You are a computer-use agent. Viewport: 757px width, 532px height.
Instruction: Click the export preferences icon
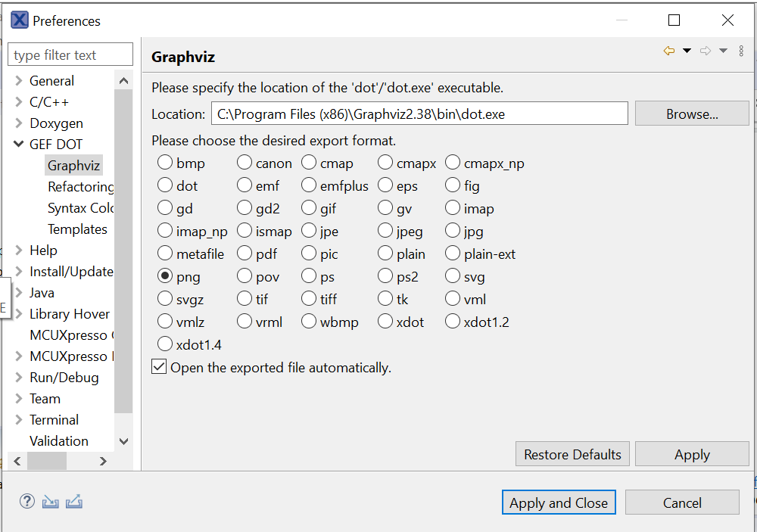click(x=74, y=502)
